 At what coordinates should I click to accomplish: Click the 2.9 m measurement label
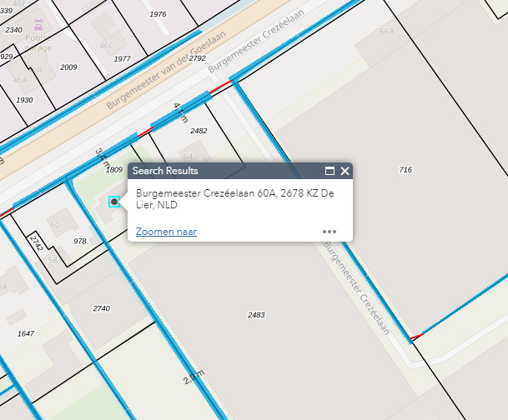pos(194,378)
